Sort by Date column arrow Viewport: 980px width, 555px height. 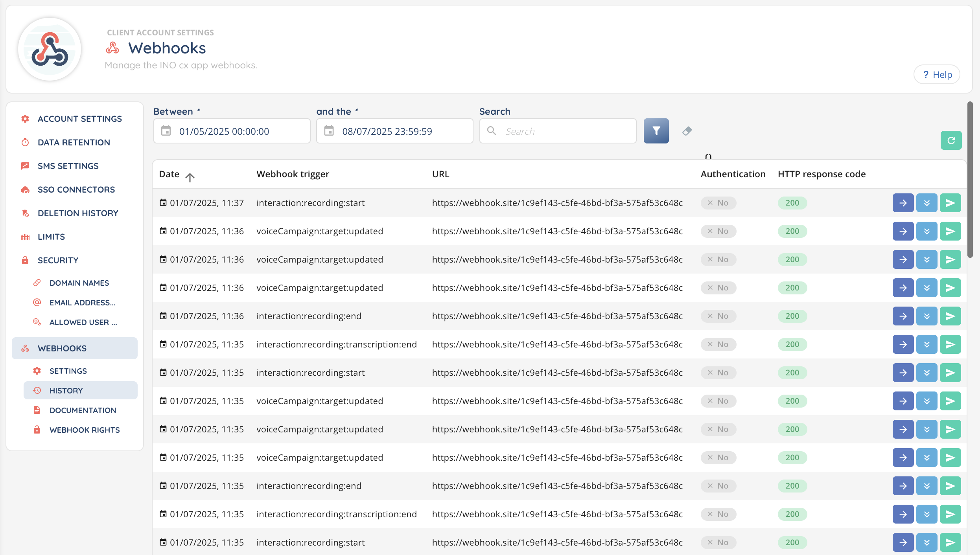pyautogui.click(x=190, y=177)
